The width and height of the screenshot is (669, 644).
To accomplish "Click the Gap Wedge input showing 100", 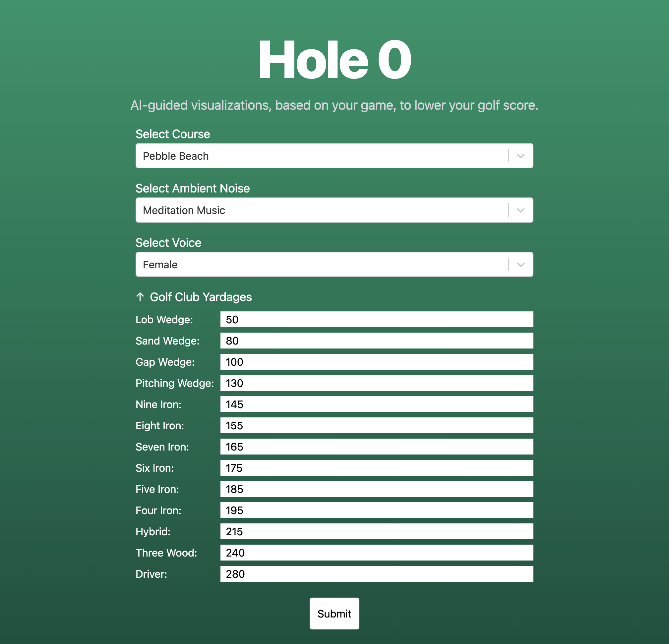I will pos(376,361).
